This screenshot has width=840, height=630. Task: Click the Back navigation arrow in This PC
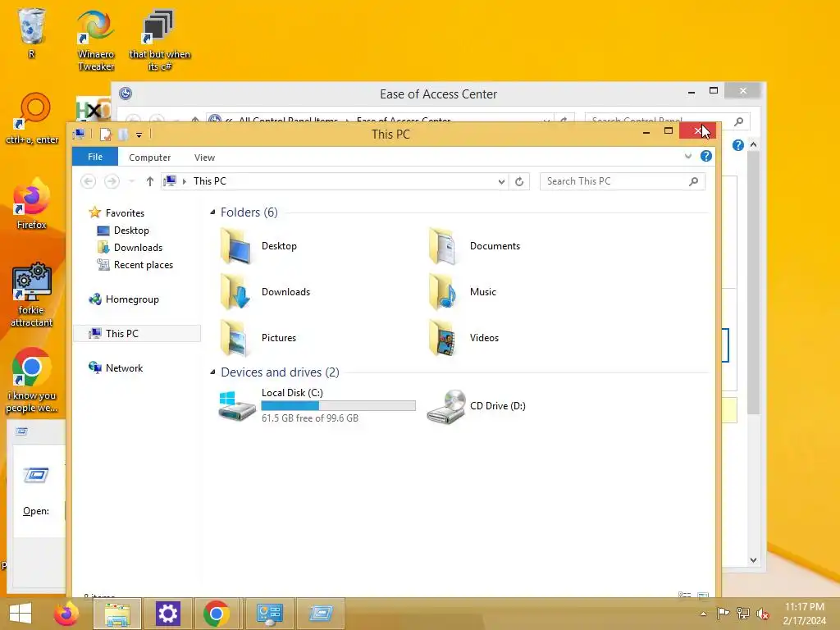point(89,181)
